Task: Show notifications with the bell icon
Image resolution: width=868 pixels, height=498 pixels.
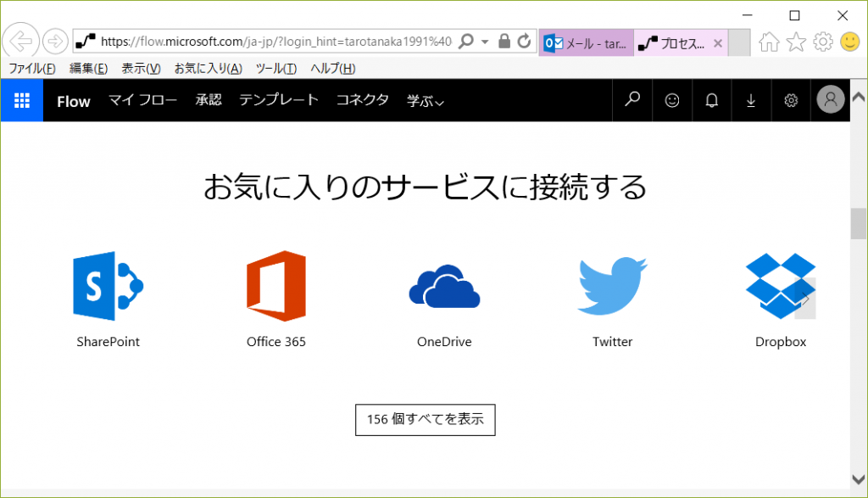Action: (x=712, y=100)
